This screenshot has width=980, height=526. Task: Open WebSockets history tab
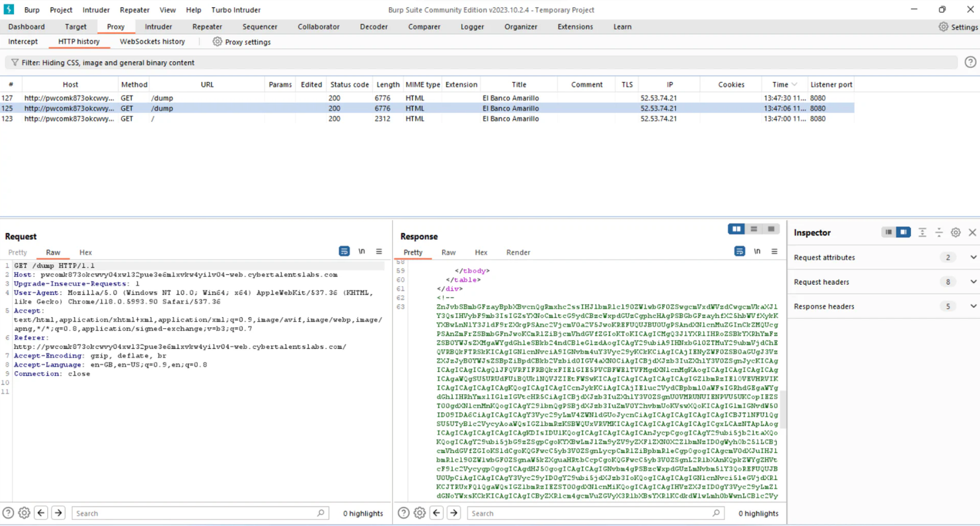tap(152, 42)
